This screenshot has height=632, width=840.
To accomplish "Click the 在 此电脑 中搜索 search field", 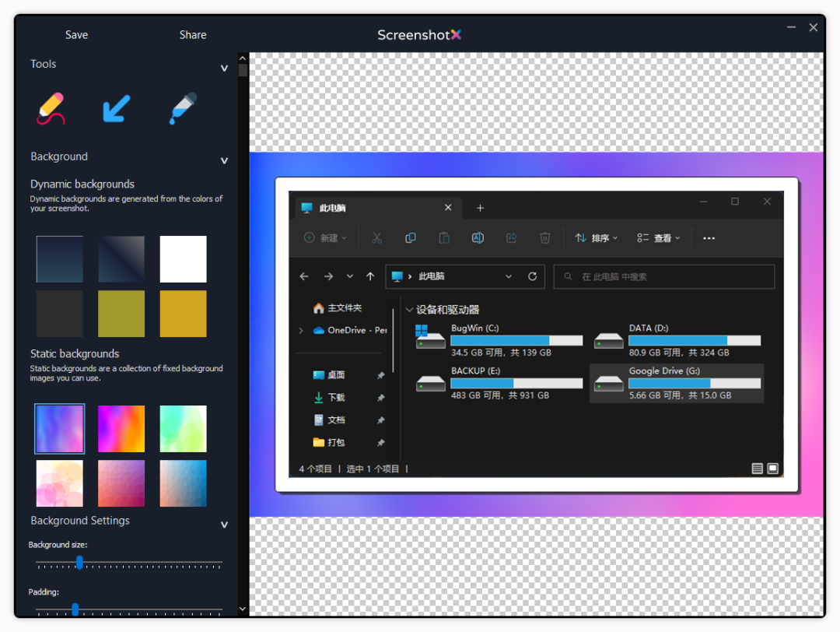I will coord(663,276).
